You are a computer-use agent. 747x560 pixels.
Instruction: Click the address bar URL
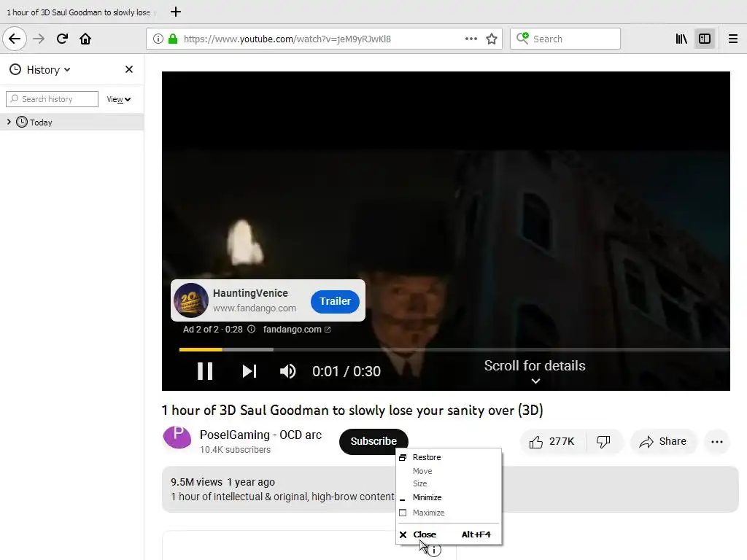[x=287, y=39]
